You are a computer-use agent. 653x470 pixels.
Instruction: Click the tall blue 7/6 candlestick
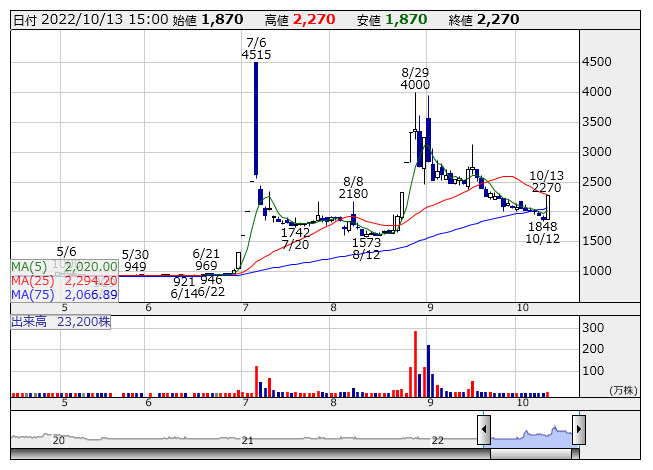(256, 119)
